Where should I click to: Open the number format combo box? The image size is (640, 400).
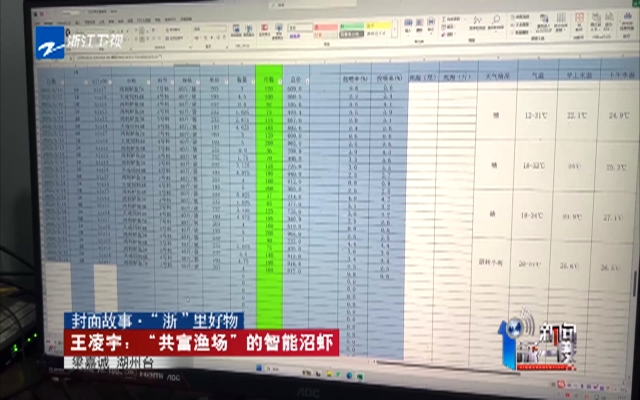point(210,29)
